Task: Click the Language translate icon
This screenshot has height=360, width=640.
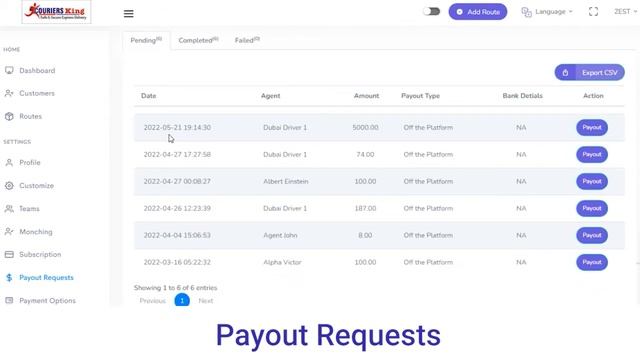Action: coord(527,12)
